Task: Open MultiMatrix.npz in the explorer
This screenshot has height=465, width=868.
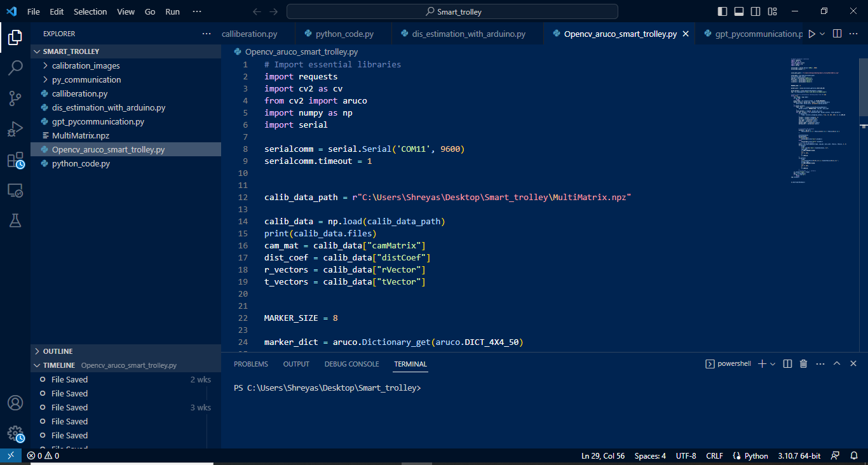Action: (126, 135)
